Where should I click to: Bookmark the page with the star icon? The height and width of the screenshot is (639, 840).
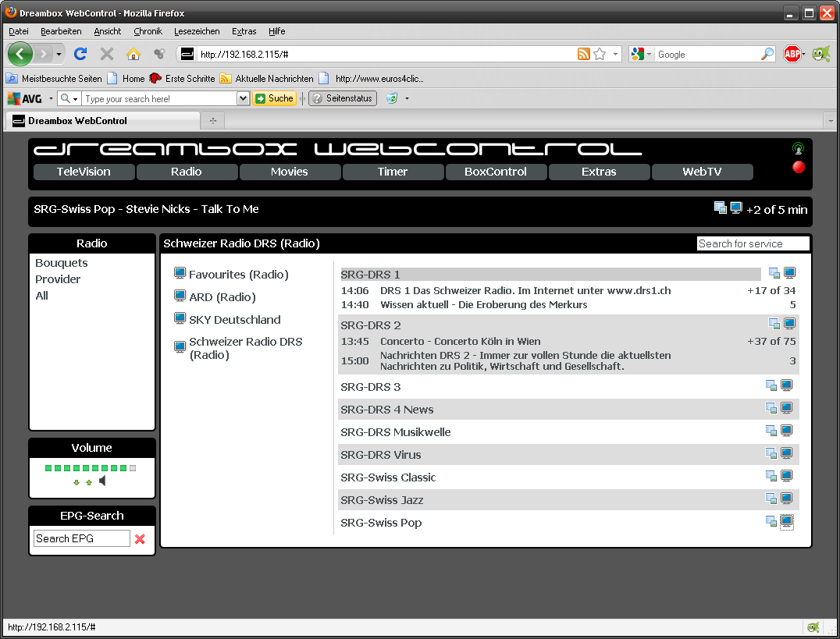(600, 54)
